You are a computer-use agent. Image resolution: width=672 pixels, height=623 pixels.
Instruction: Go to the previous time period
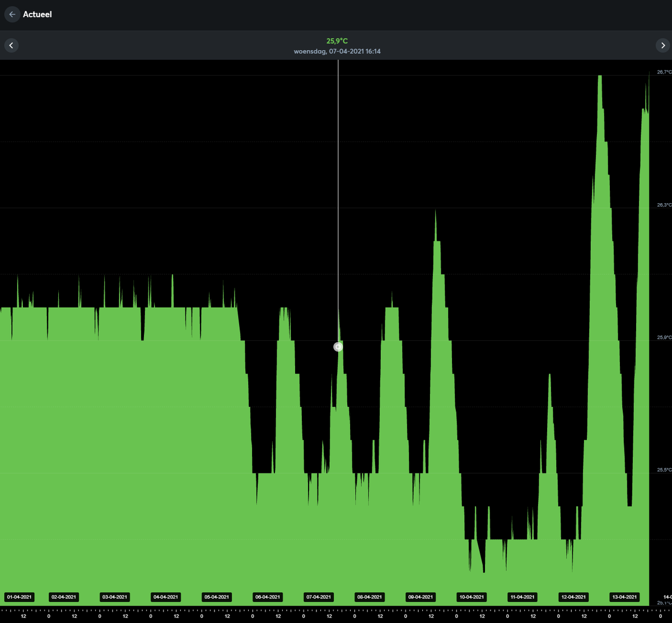12,45
